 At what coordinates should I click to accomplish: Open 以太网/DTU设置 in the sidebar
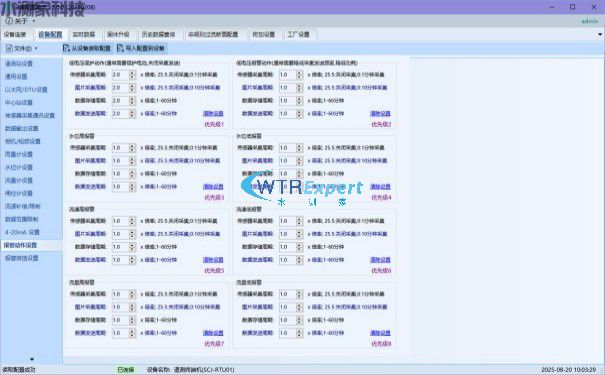[26, 90]
